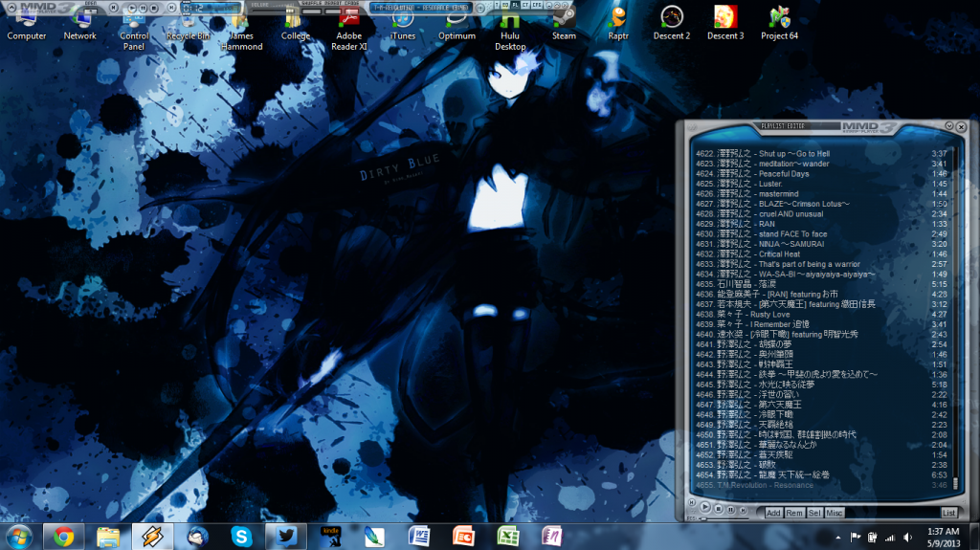Viewport: 980px width, 550px height.
Task: Launch Microsoft Word from the taskbar
Action: [x=419, y=537]
